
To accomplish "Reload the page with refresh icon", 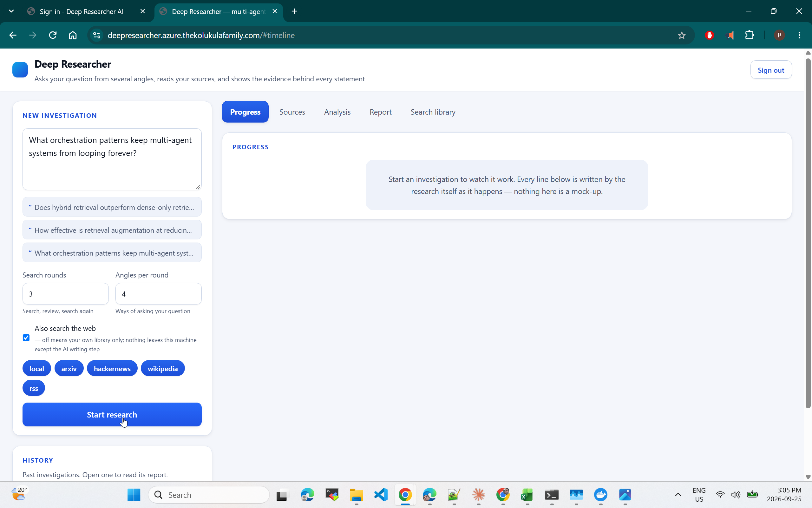I will click(53, 35).
